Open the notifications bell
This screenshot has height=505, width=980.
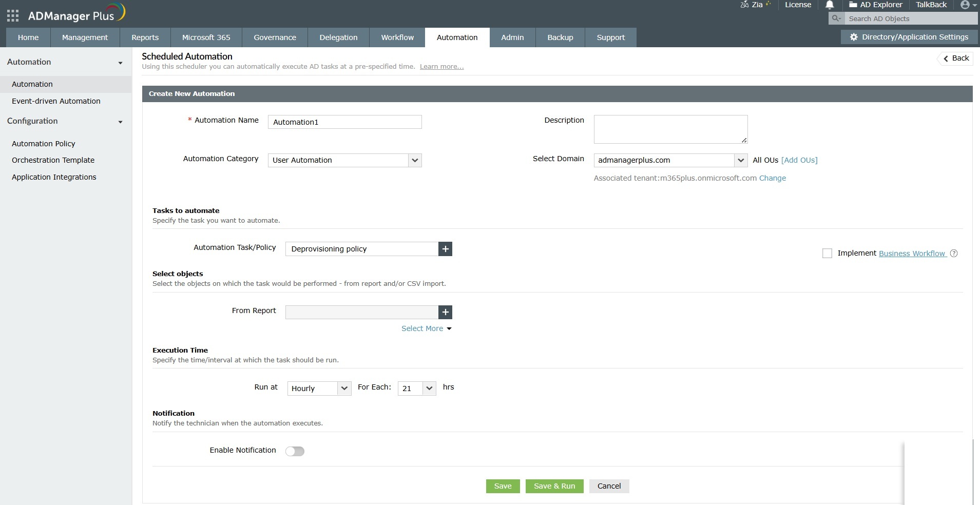tap(829, 5)
